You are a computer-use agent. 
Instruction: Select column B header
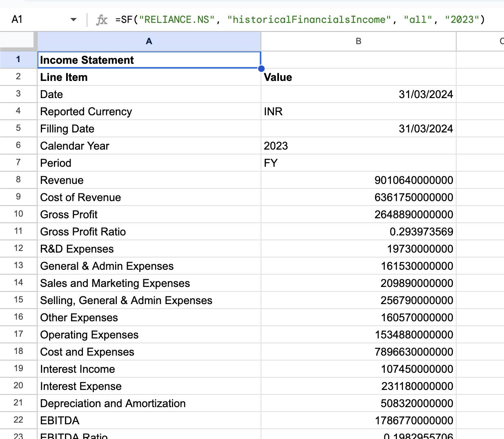tap(358, 41)
